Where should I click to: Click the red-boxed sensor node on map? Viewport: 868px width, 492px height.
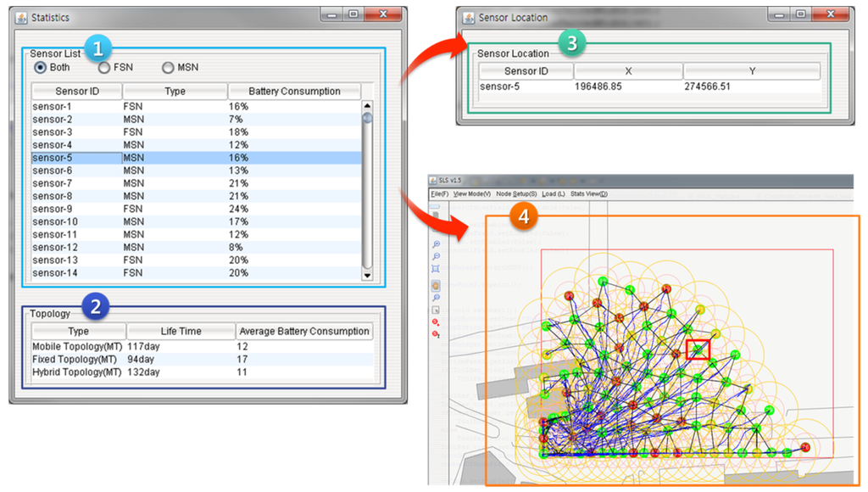(x=698, y=349)
